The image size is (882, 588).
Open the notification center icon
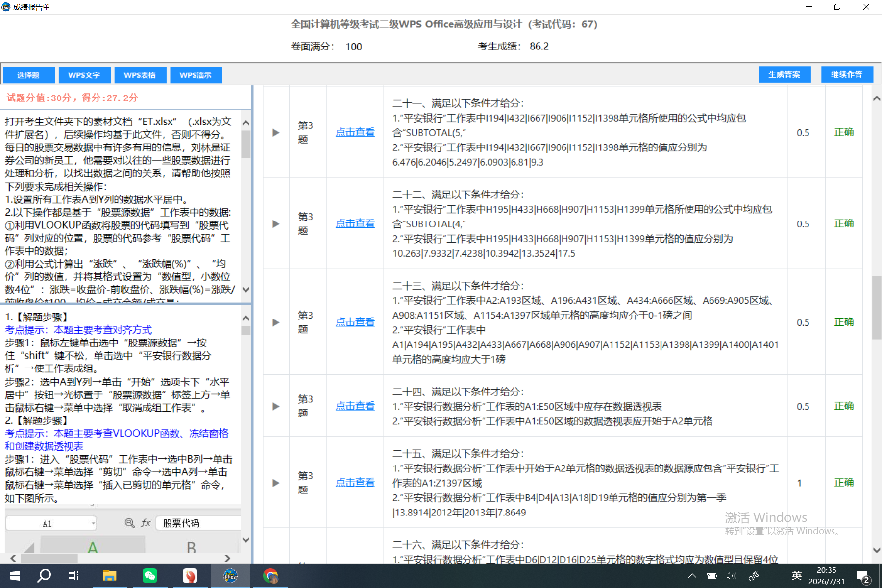(x=863, y=576)
